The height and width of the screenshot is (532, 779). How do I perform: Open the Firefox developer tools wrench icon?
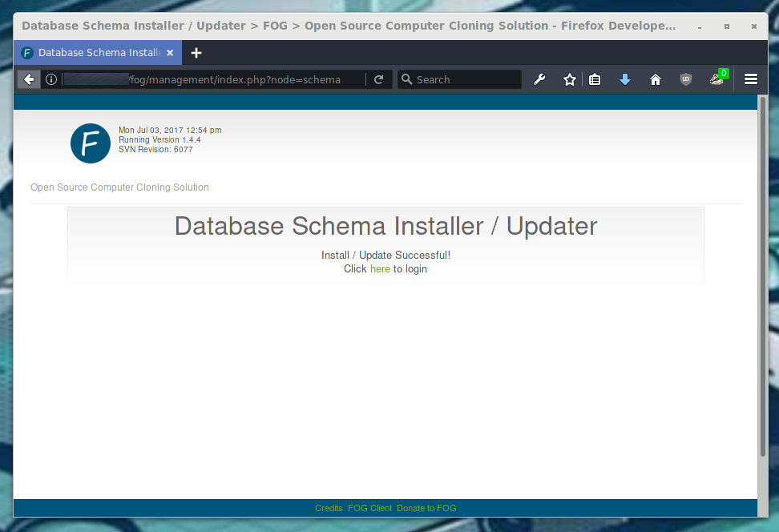pyautogui.click(x=539, y=79)
